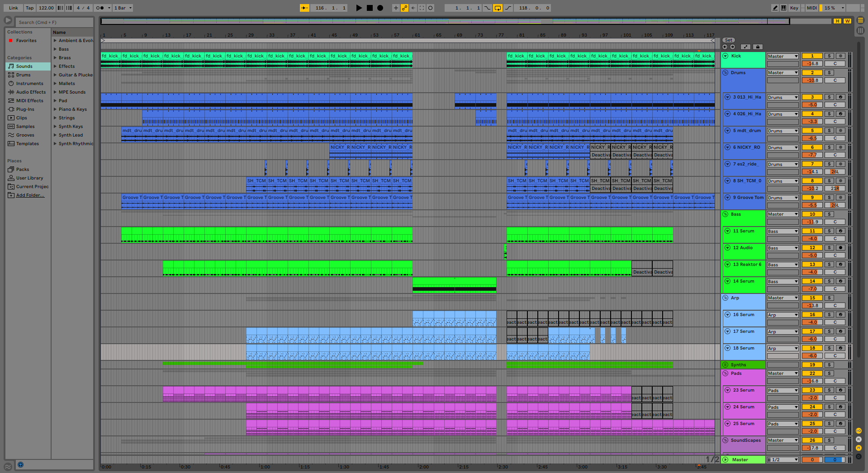
Task: Mute track 11 Serum via activator
Action: pyautogui.click(x=812, y=231)
